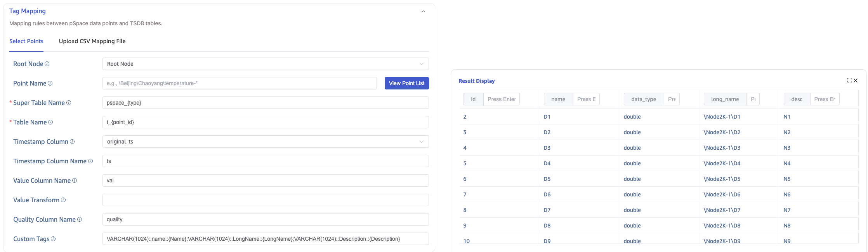Focus the name column filter input
This screenshot has height=252, width=868.
point(586,99)
